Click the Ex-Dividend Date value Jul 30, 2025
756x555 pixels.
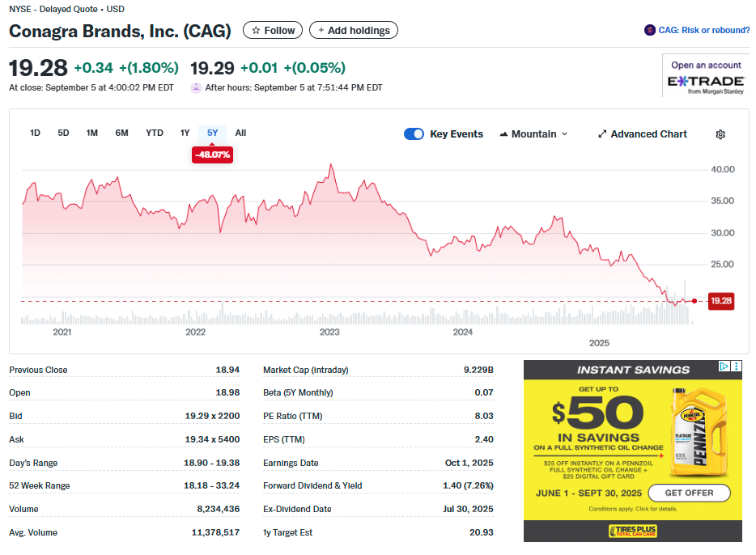click(x=468, y=509)
